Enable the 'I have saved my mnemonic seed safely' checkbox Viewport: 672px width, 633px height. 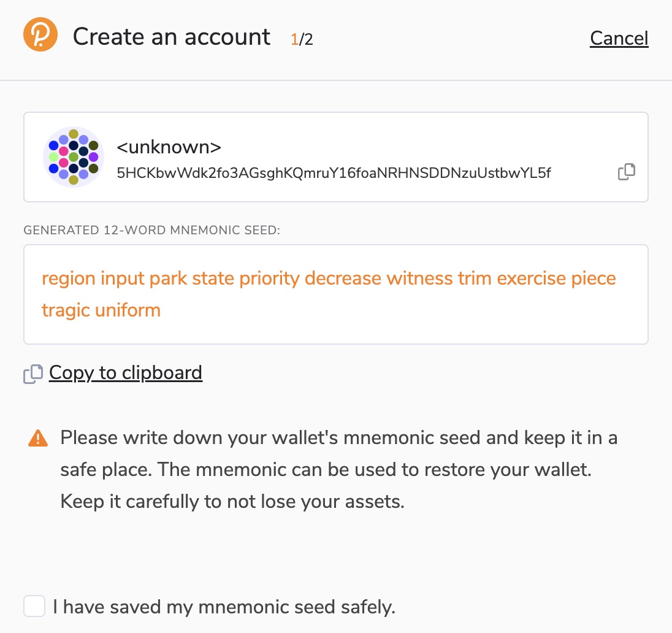click(34, 606)
